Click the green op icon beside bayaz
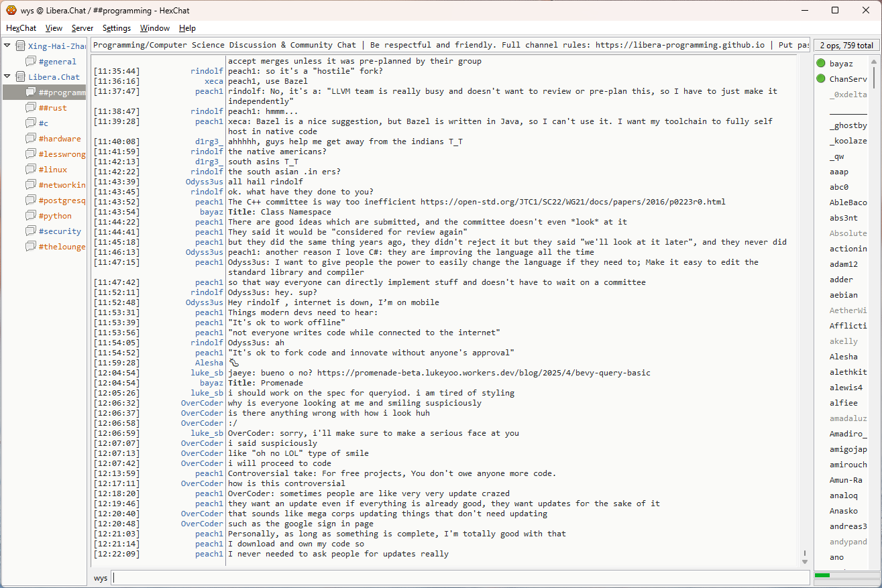The height and width of the screenshot is (588, 882). pos(821,64)
